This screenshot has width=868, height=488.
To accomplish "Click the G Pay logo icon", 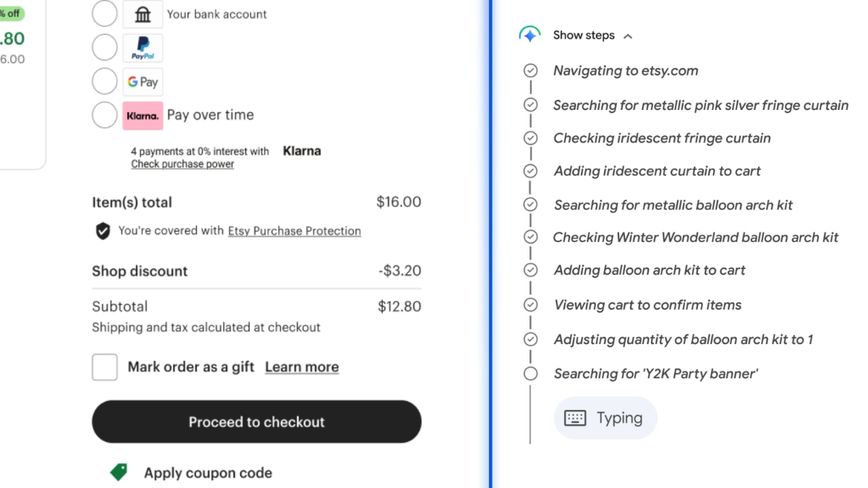I will [x=142, y=82].
